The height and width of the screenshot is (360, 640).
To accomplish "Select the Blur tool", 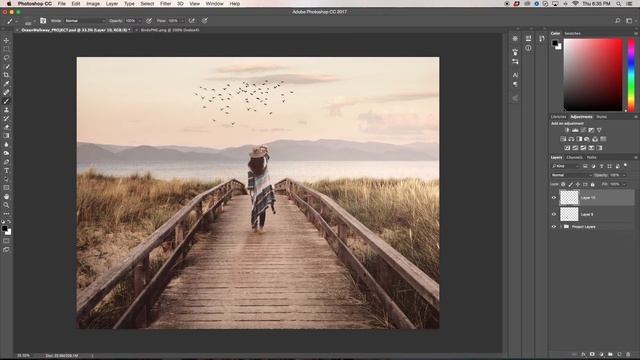I will click(6, 144).
